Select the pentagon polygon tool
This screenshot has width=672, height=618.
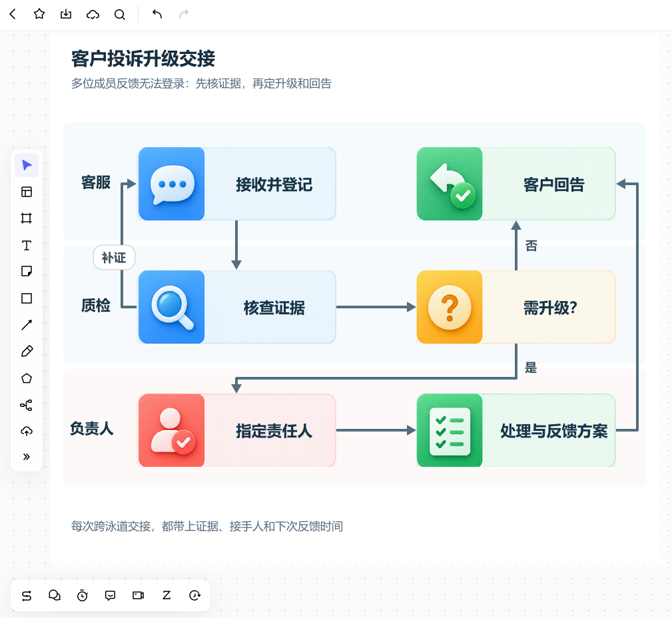(x=27, y=378)
